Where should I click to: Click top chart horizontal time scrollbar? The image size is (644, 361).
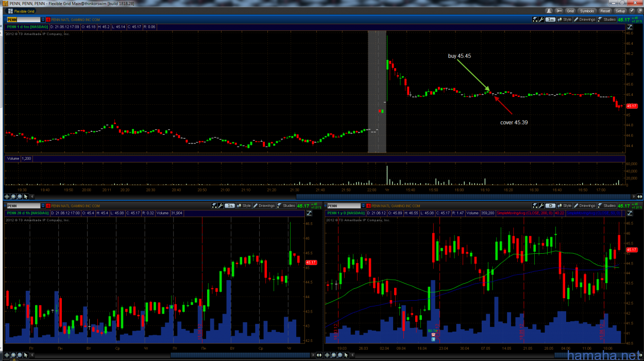point(463,196)
